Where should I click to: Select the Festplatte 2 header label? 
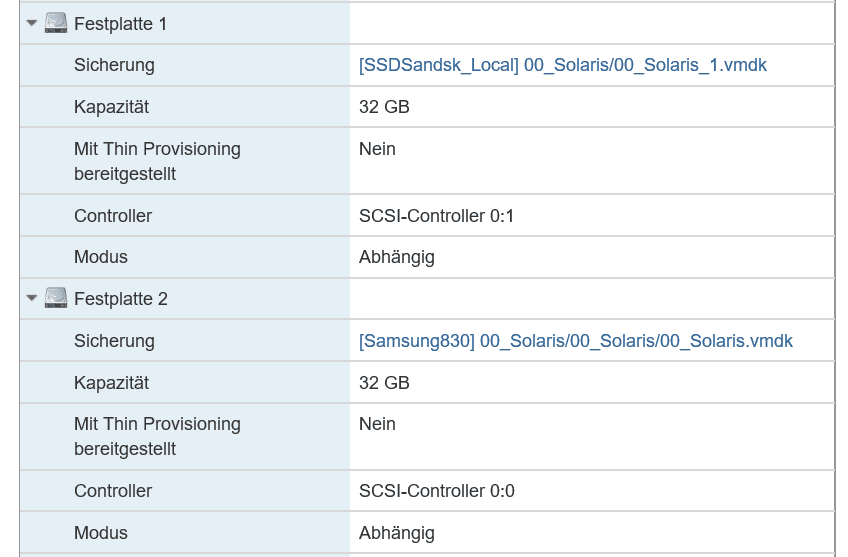pos(120,299)
